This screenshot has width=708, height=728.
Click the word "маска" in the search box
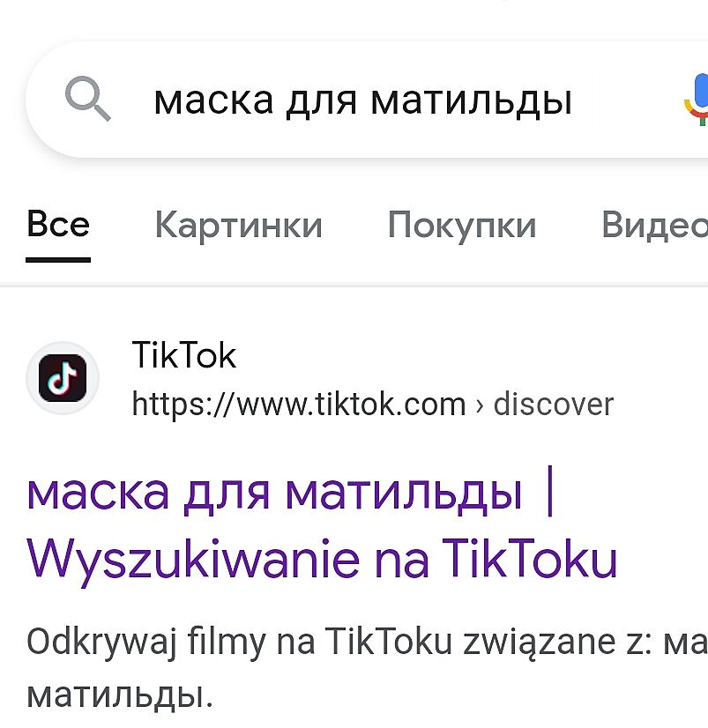213,100
